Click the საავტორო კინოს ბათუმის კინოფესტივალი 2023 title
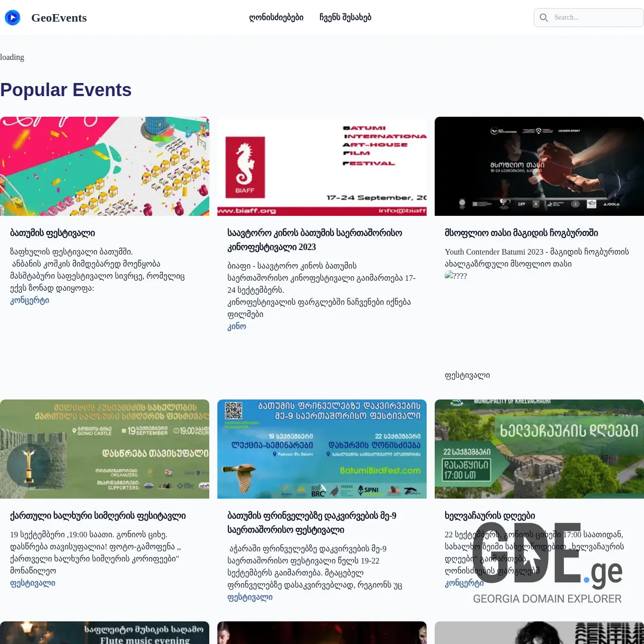Viewport: 644px width, 644px height. 315,240
